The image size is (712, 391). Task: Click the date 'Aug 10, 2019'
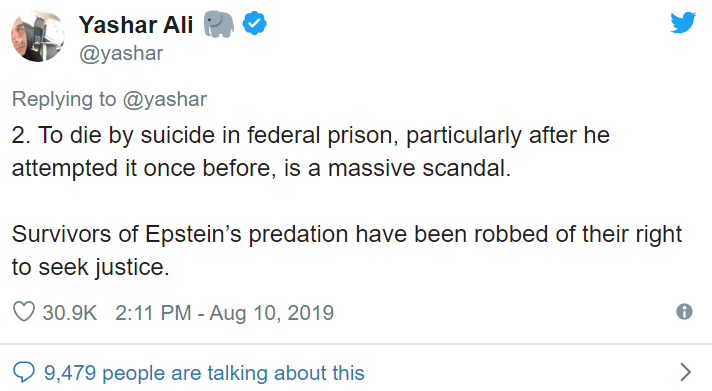[x=272, y=313]
